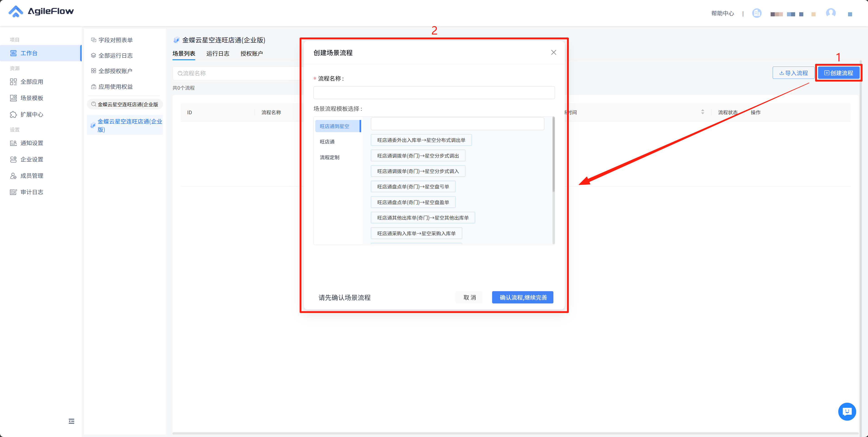The image size is (868, 437).
Task: Click the 创建流程 button
Action: coord(838,73)
